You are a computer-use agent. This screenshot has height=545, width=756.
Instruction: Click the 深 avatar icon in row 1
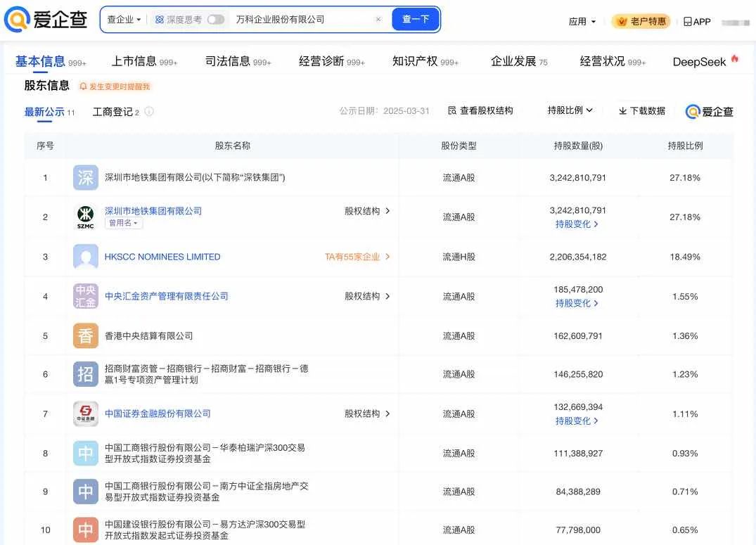tap(85, 177)
